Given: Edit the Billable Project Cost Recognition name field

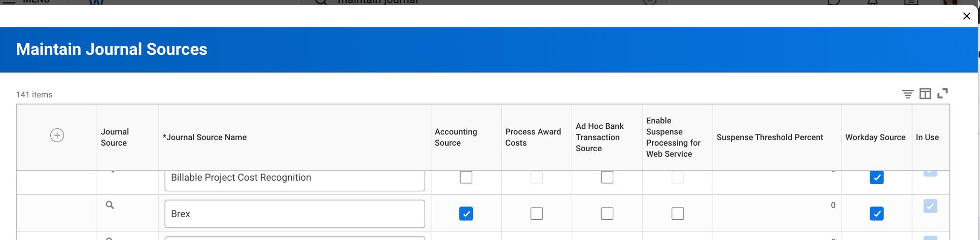Looking at the screenshot, I should [x=294, y=179].
